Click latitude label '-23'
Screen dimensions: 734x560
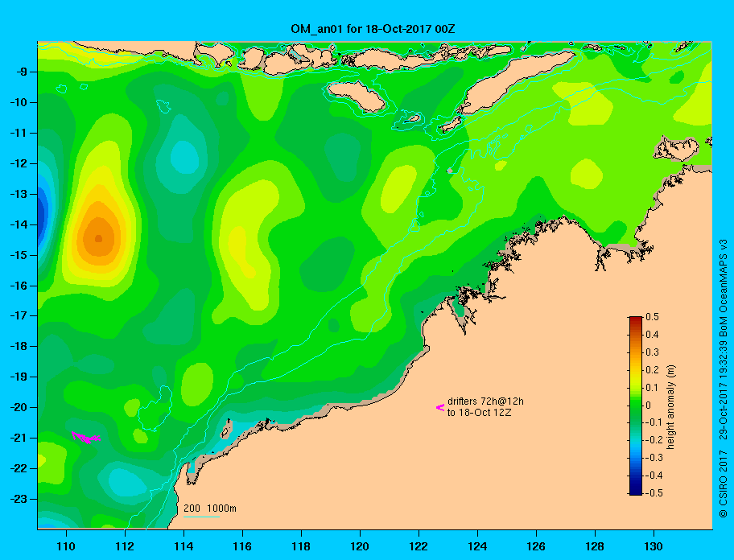pos(20,499)
